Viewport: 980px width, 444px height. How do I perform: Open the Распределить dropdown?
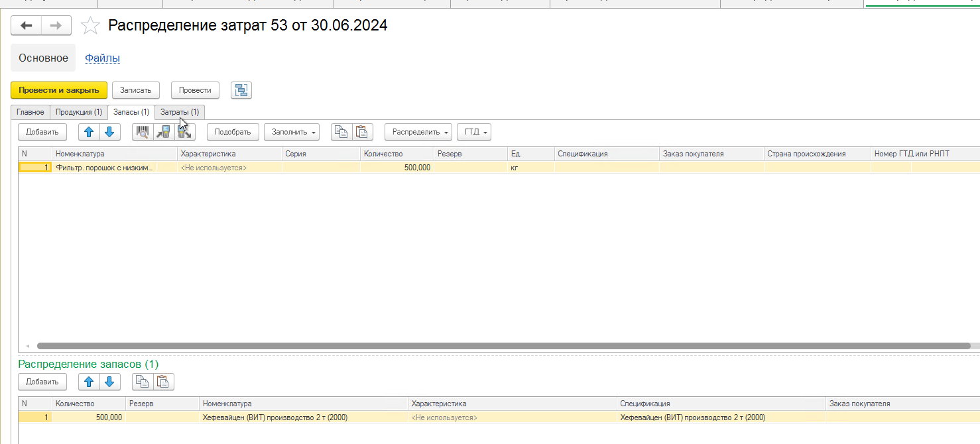418,132
